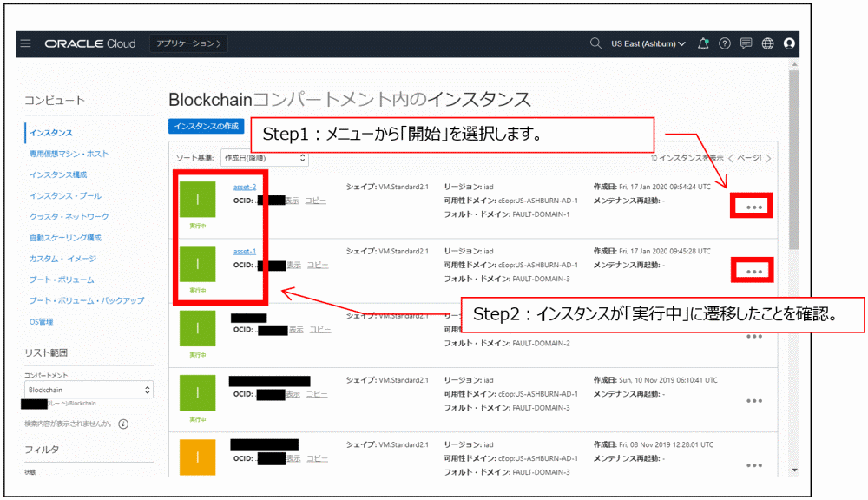Open actions menu for asset-2 instance
Viewport: 868px width, 500px height.
[x=754, y=207]
